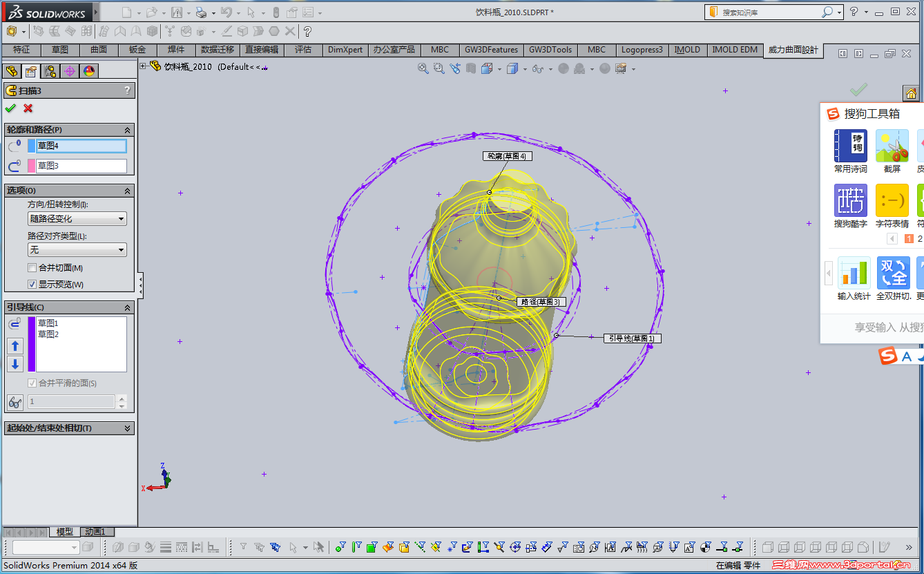Image resolution: width=924 pixels, height=574 pixels.
Task: Open the Sogou 输入统计 statistics tool
Action: [x=854, y=278]
